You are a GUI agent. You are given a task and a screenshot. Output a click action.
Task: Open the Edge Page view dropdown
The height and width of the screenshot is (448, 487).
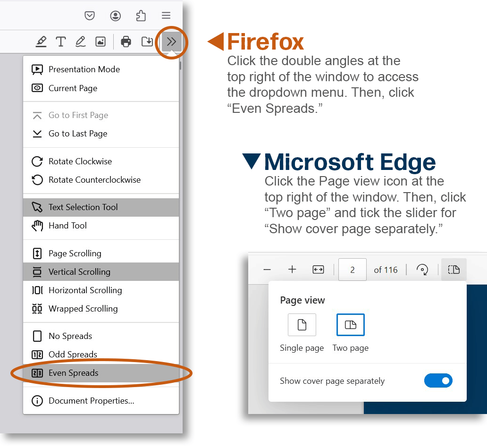tap(453, 270)
